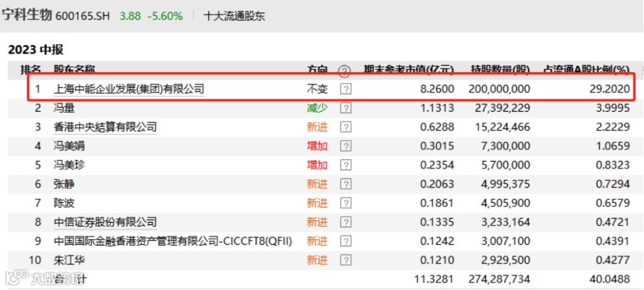
Task: Click question icon for 中信证券股份有限公司 row
Action: tap(346, 222)
